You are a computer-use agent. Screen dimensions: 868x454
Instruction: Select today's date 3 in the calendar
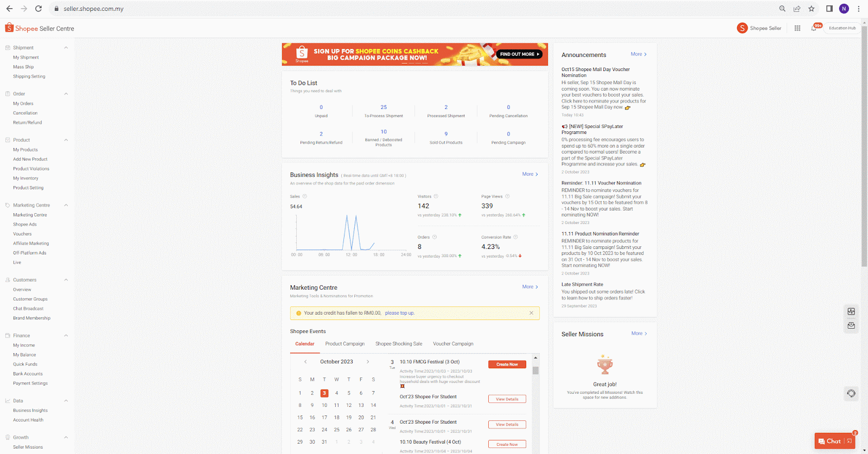pos(324,393)
